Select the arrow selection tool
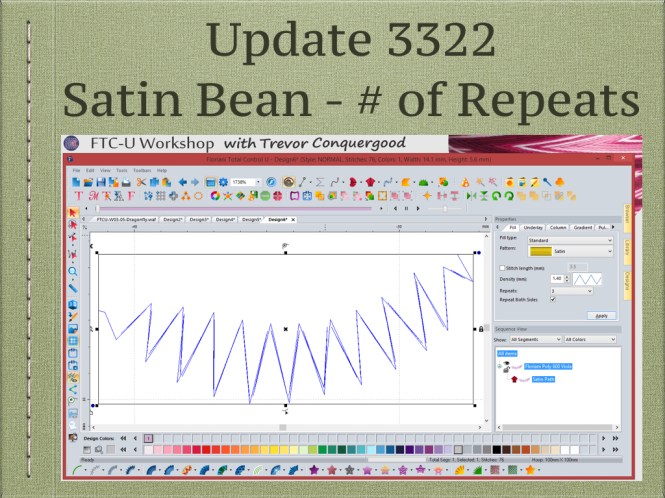This screenshot has width=665, height=498. point(73,212)
